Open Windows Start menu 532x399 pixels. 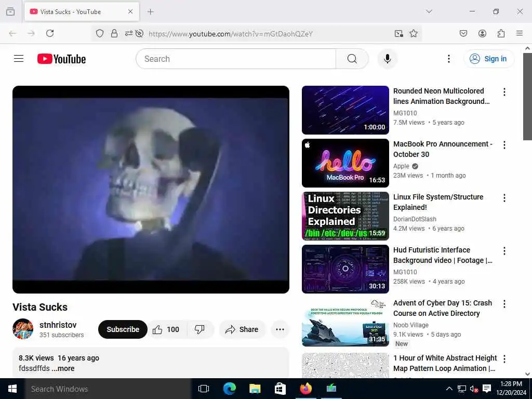point(12,389)
